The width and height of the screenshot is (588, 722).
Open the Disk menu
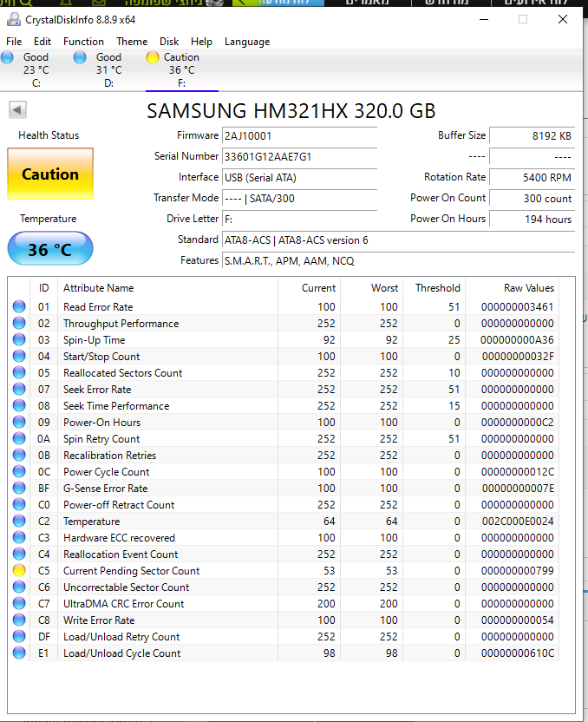point(169,42)
